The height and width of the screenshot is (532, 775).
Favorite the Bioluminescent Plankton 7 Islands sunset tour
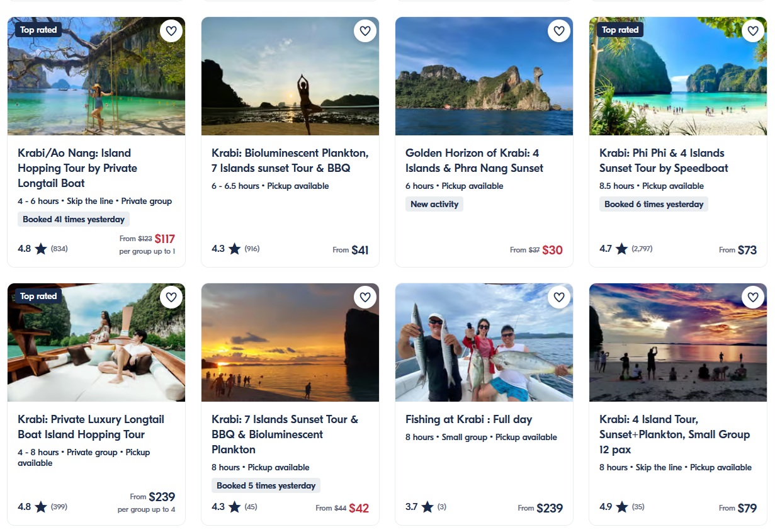[x=365, y=31]
